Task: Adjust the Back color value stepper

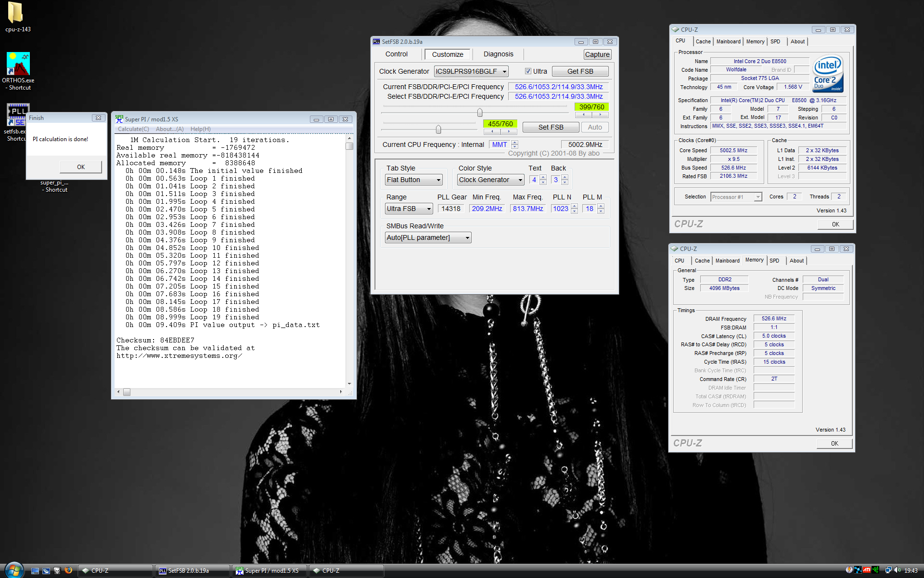Action: tap(565, 180)
